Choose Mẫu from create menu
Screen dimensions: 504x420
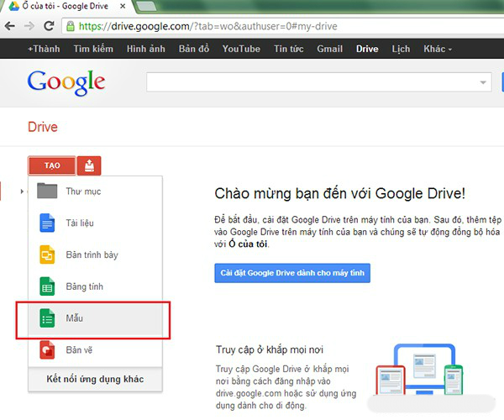pos(95,318)
